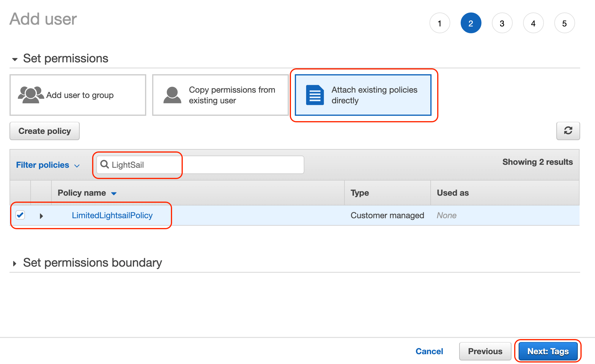Select the Copy permissions from existing user option
The width and height of the screenshot is (595, 364).
pos(220,95)
